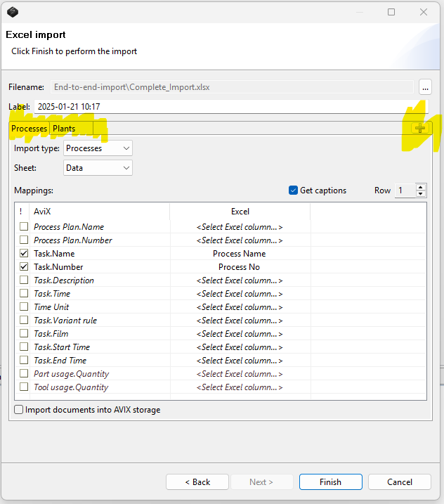This screenshot has height=504, width=444.
Task: Select Excel column for Task.Time
Action: click(240, 294)
